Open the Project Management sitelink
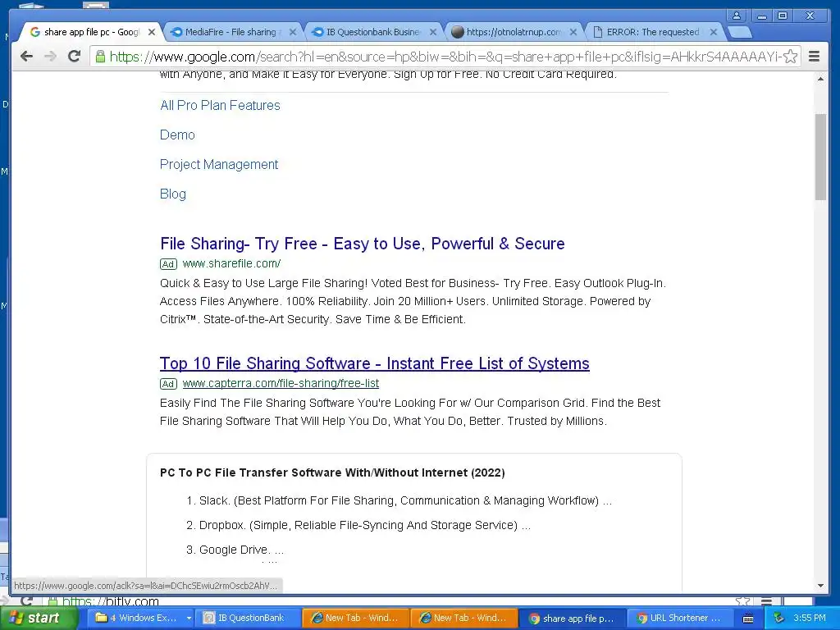 point(218,164)
